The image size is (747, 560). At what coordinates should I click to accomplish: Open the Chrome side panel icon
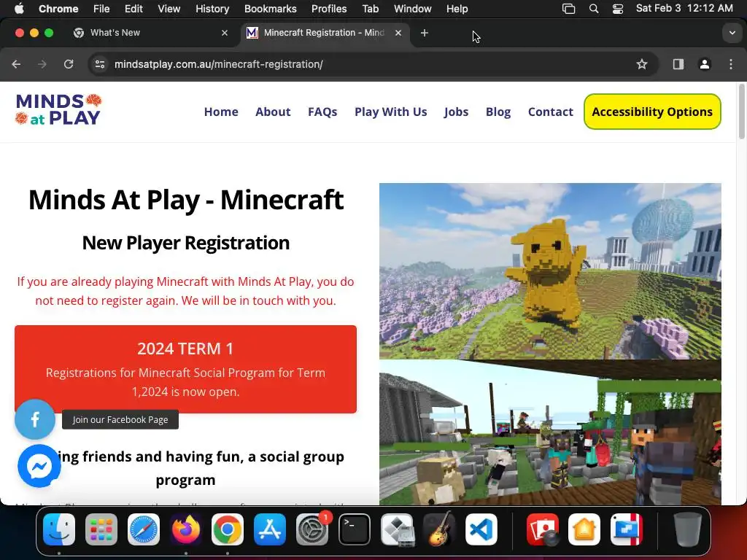(678, 64)
